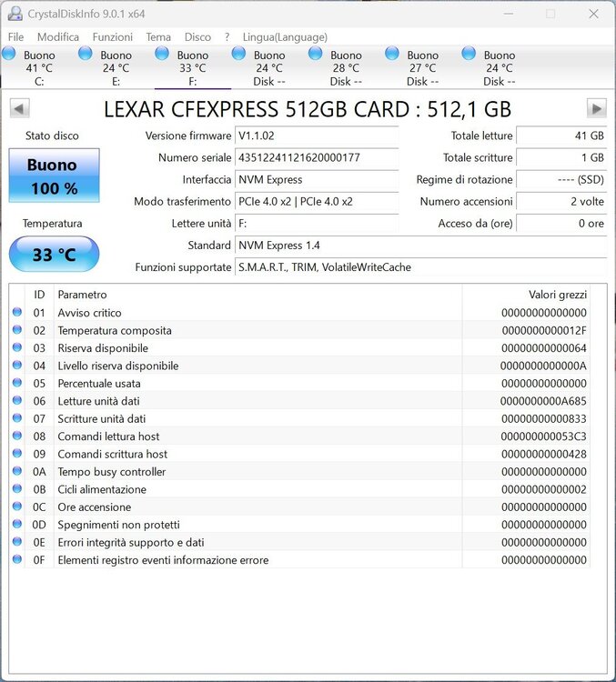The width and height of the screenshot is (616, 682).
Task: Click status dot of Cicli alimentazione row
Action: 17,488
